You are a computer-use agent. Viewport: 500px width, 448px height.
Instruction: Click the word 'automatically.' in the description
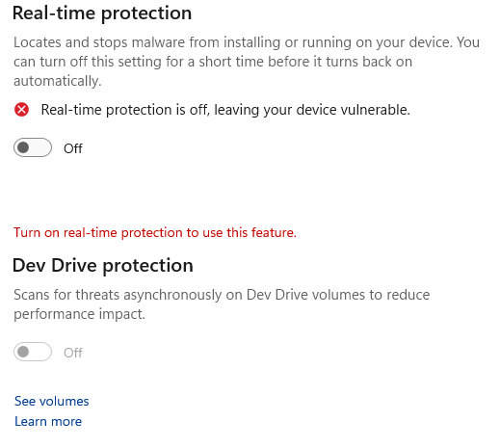[x=58, y=81]
